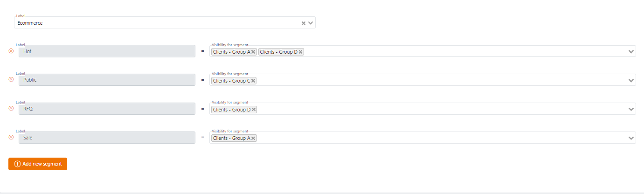Open segment visibility dropdown for Public
This screenshot has width=644, height=194.
pos(631,81)
